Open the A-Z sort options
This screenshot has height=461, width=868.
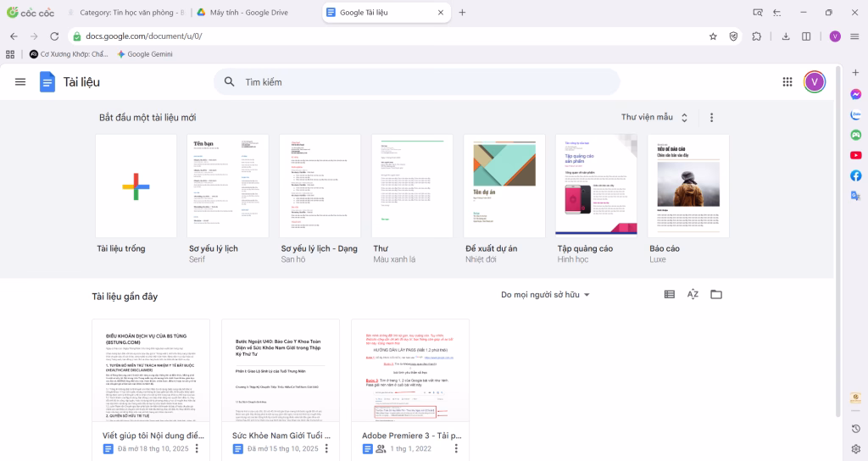[693, 294]
